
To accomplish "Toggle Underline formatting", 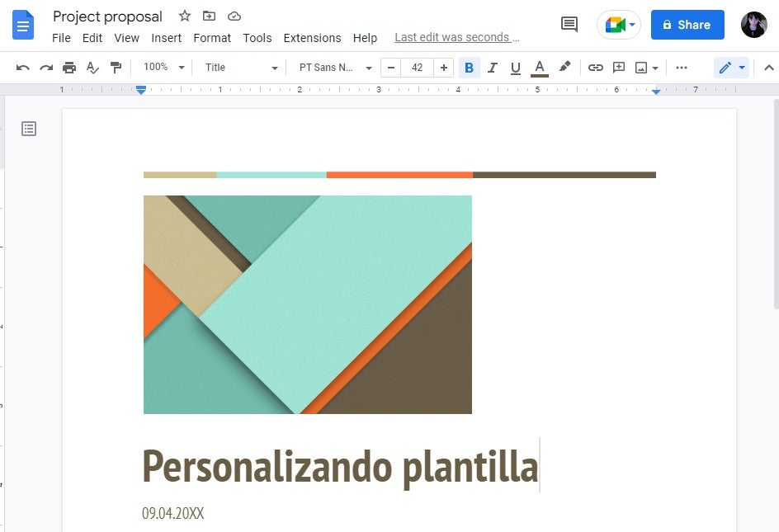I will click(516, 68).
